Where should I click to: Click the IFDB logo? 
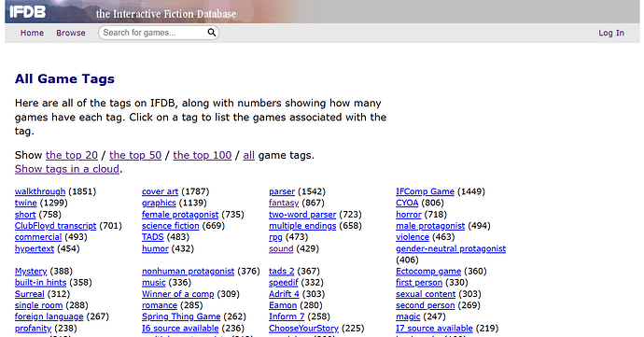(27, 12)
